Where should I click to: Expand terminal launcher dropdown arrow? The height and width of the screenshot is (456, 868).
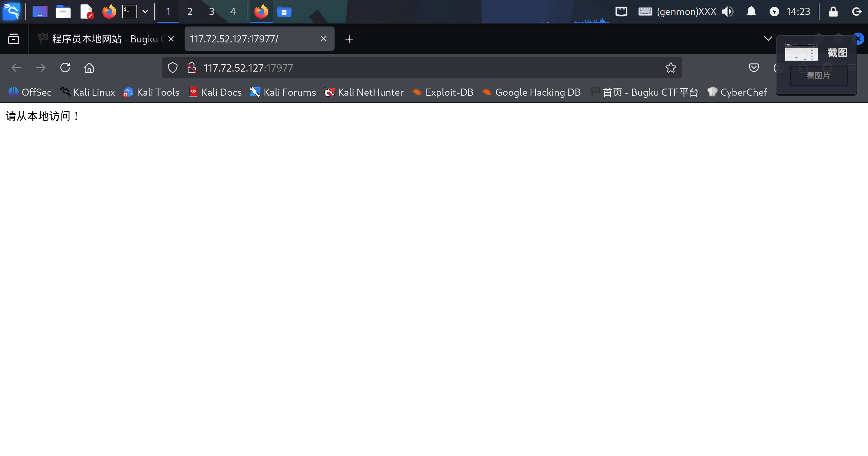pyautogui.click(x=145, y=12)
